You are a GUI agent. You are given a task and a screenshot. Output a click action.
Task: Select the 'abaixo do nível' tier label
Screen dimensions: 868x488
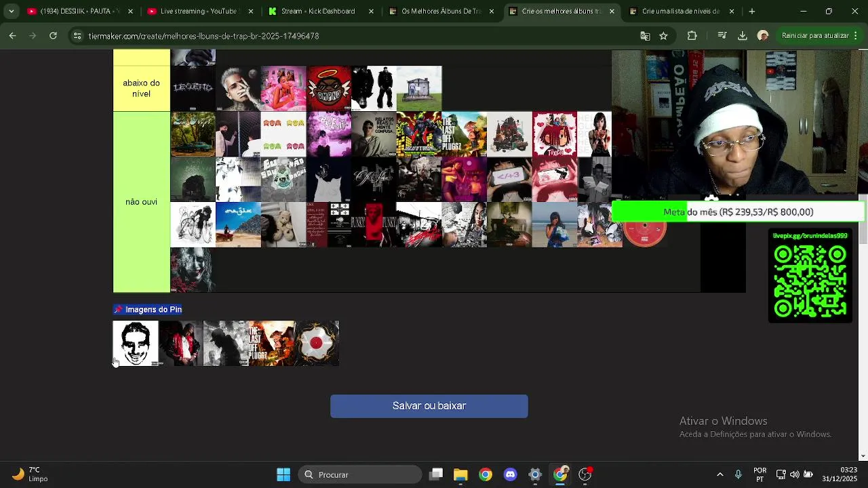141,88
